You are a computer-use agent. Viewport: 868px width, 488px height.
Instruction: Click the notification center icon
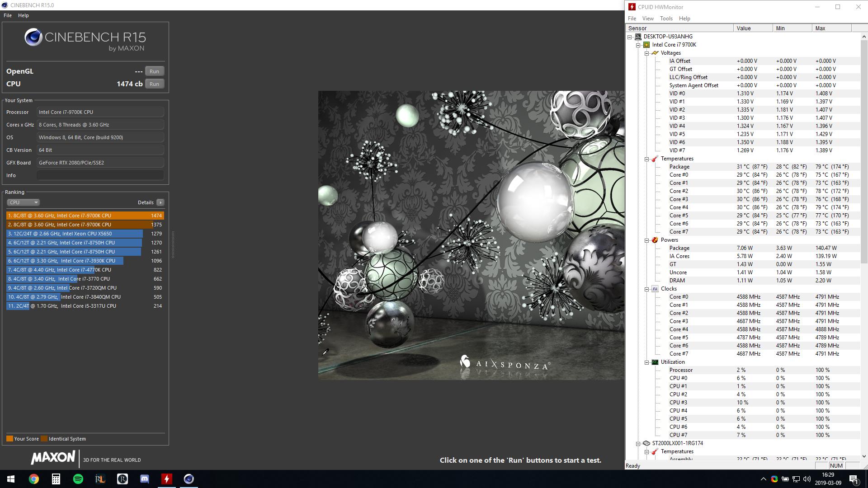854,479
